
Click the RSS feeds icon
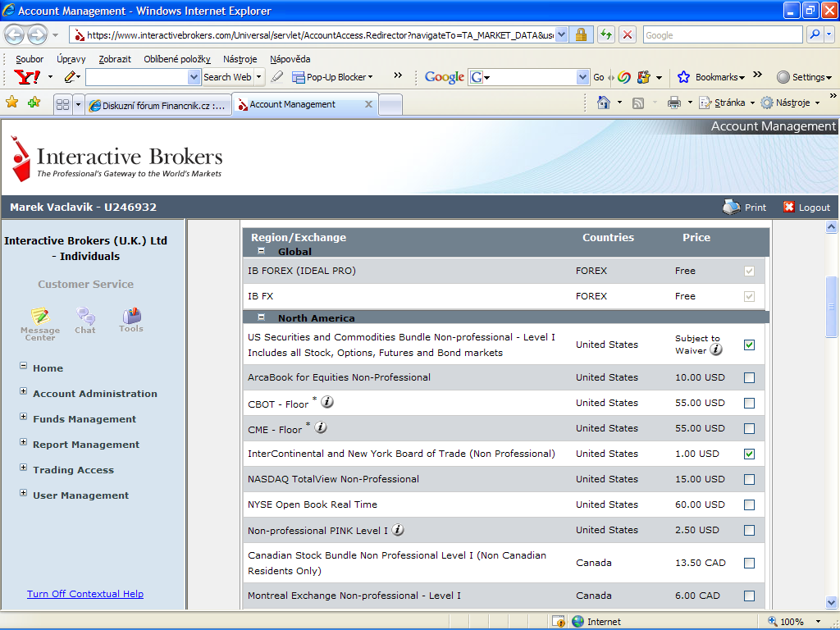coord(638,103)
